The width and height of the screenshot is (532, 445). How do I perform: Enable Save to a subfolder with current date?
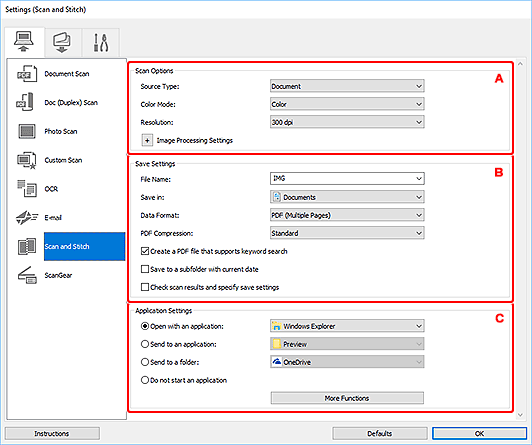145,269
